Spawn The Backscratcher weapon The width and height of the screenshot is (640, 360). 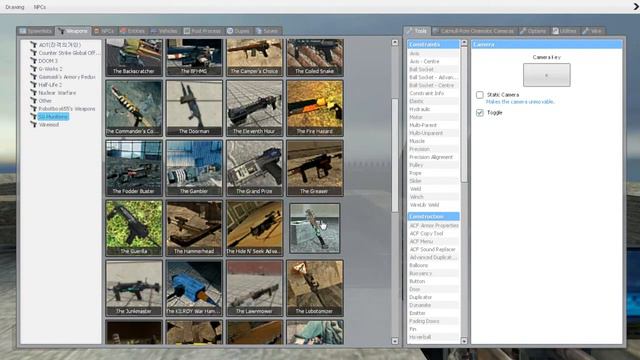(134, 58)
